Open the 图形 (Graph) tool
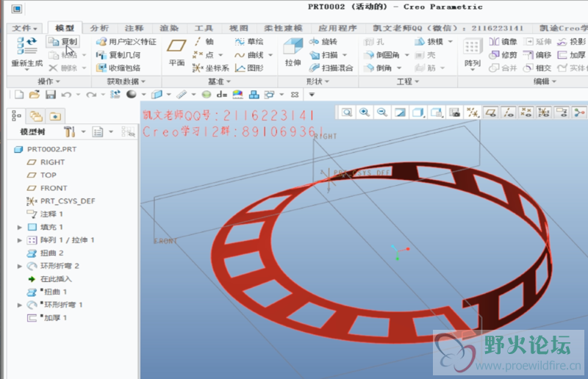588x379 pixels. [249, 68]
